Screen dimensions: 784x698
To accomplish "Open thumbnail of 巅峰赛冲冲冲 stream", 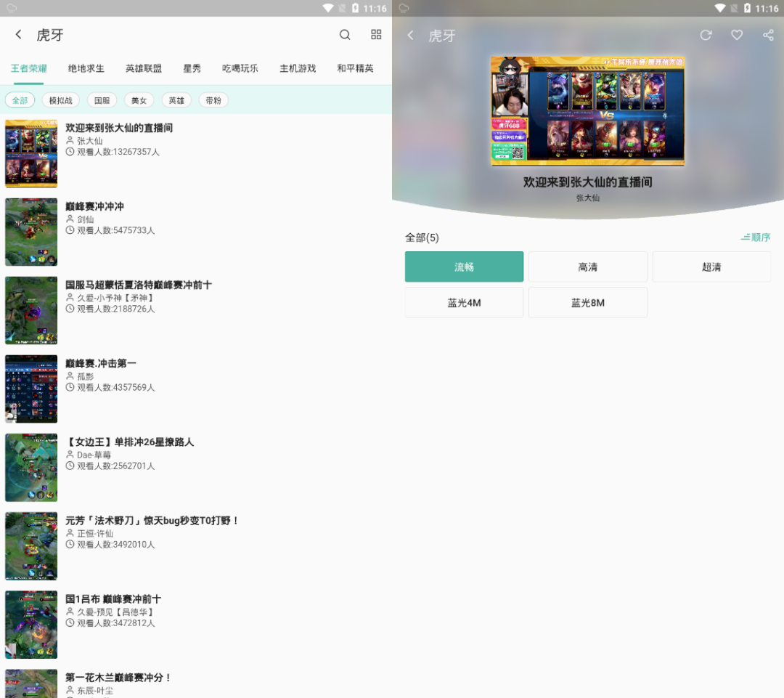I will (31, 232).
